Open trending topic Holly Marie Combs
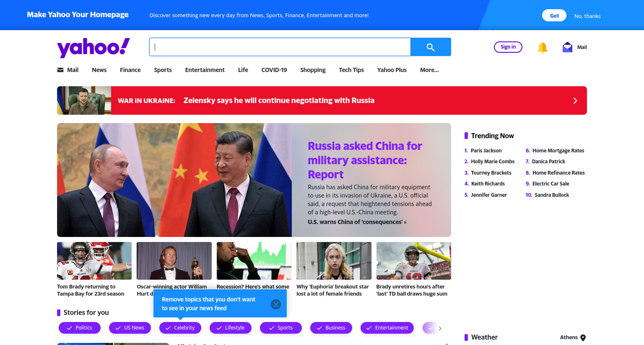Screen dimensions: 644x345 click(x=493, y=162)
